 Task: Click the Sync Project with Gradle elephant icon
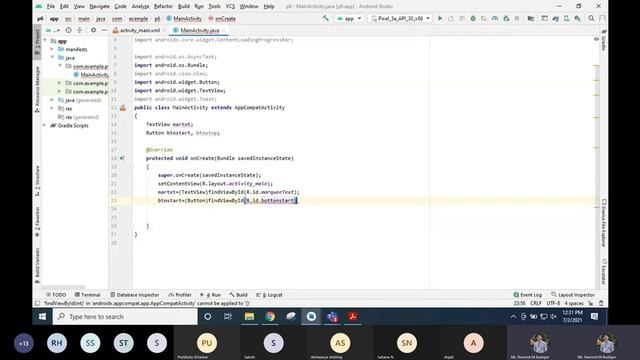point(556,18)
